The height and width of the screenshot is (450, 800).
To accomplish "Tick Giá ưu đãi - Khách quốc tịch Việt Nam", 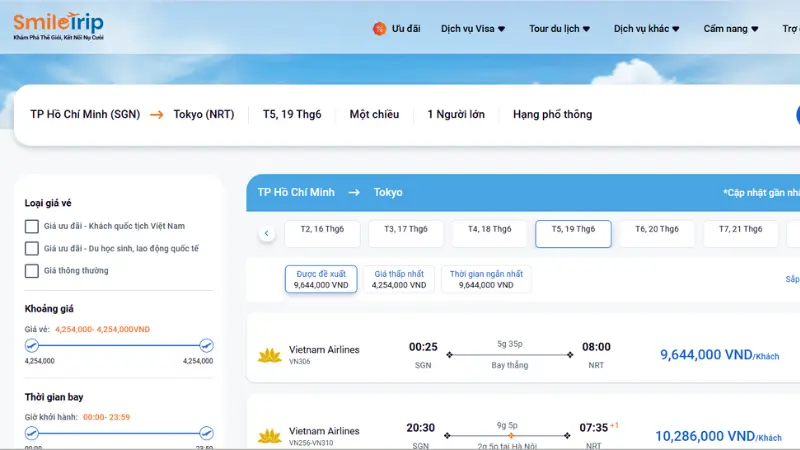I will tap(32, 226).
